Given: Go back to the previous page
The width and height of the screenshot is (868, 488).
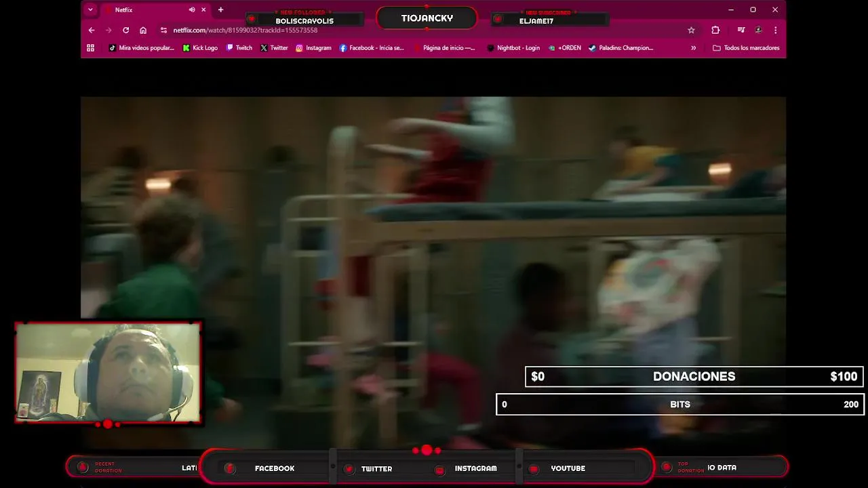Looking at the screenshot, I should tap(92, 30).
